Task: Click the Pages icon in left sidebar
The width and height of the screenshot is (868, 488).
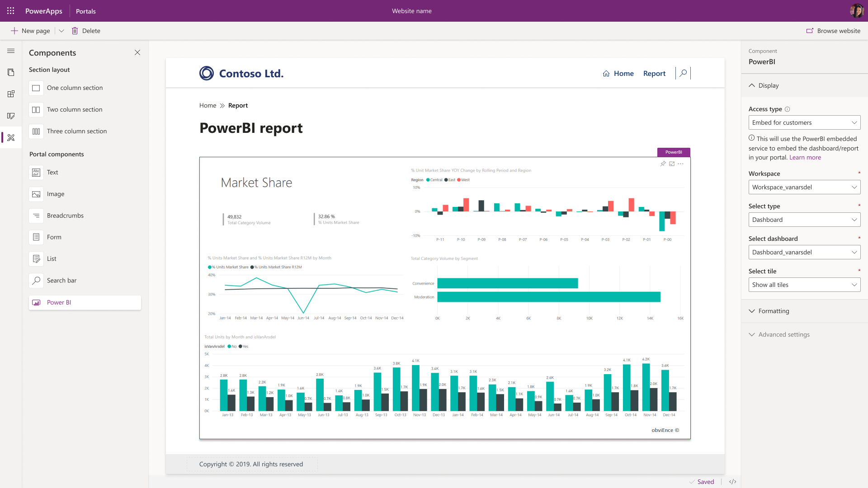Action: click(11, 72)
